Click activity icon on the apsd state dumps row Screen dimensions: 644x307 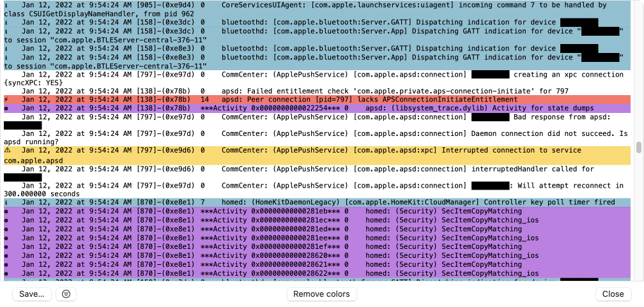click(6, 109)
